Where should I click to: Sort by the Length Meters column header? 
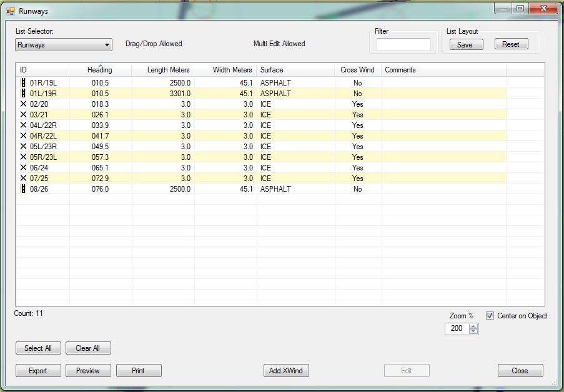(x=163, y=70)
